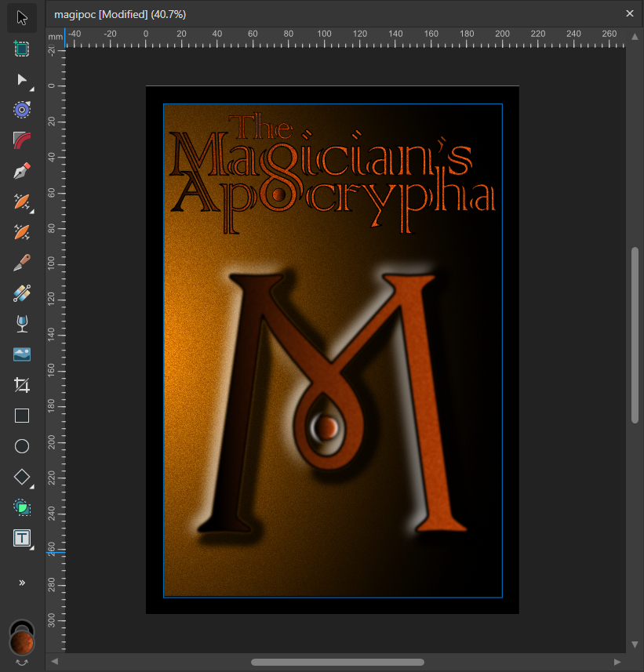Screen dimensions: 644x672
Task: Click the orange fill color swatch
Action: pos(22,644)
